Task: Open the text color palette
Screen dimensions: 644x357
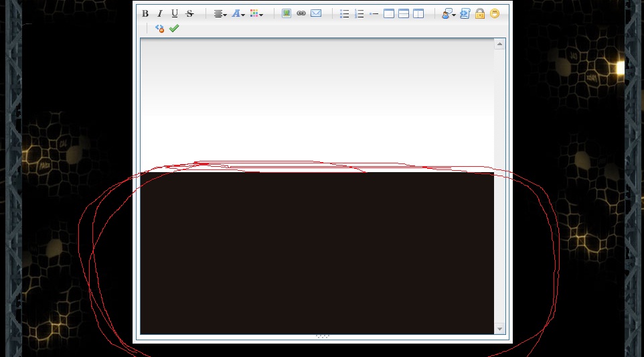Action: [256, 13]
